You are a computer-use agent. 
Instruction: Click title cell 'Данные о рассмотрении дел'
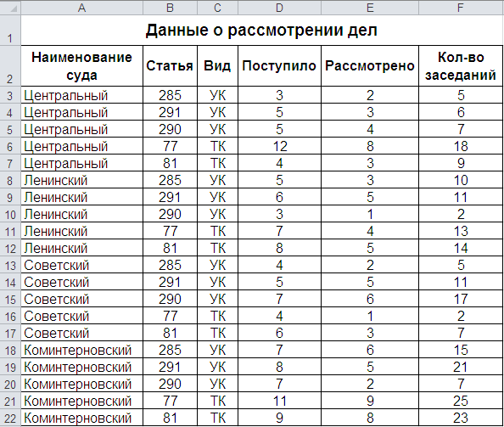(x=261, y=31)
